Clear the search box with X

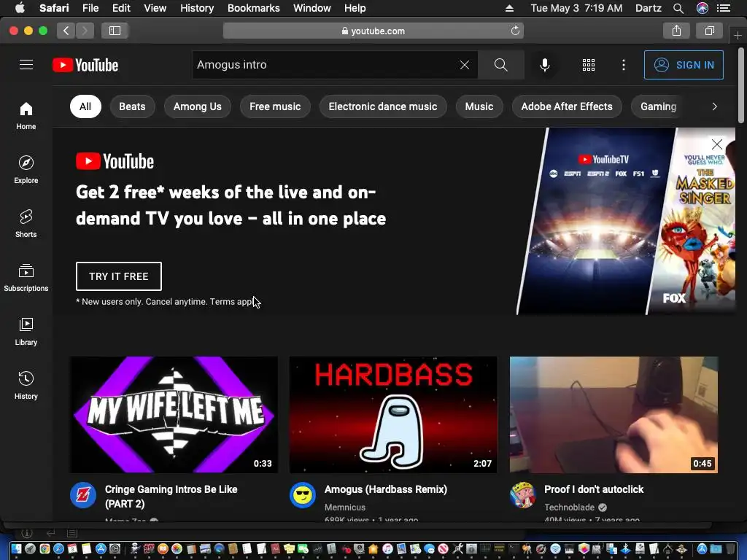(x=465, y=65)
